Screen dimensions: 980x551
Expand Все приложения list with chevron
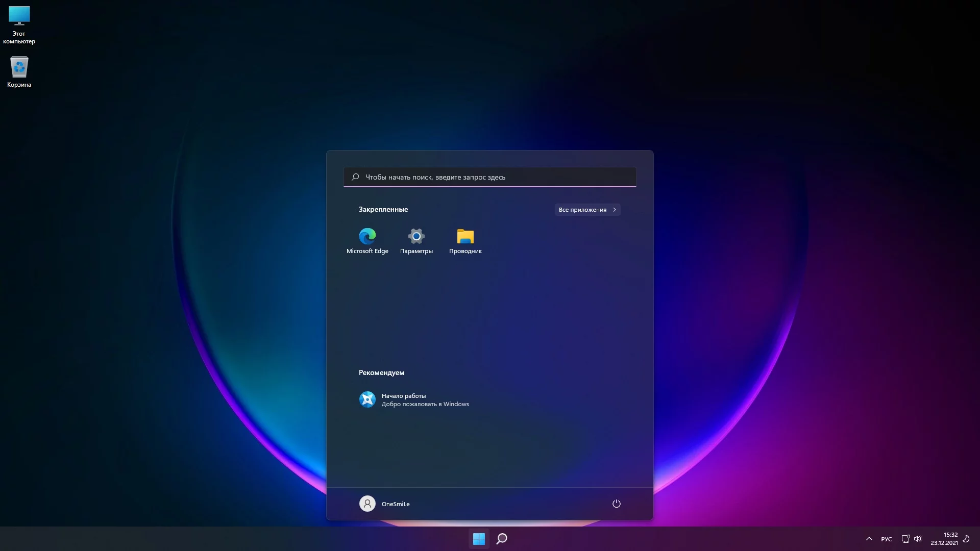pos(587,210)
